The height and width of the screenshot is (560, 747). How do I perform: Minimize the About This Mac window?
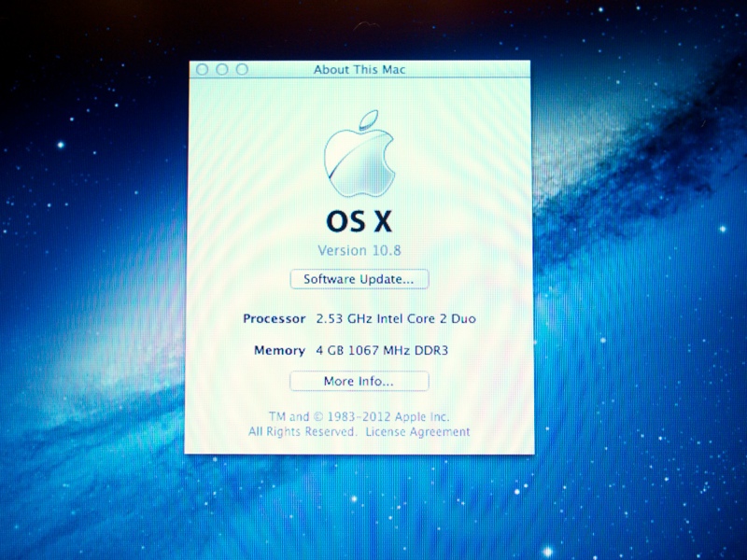click(x=222, y=69)
